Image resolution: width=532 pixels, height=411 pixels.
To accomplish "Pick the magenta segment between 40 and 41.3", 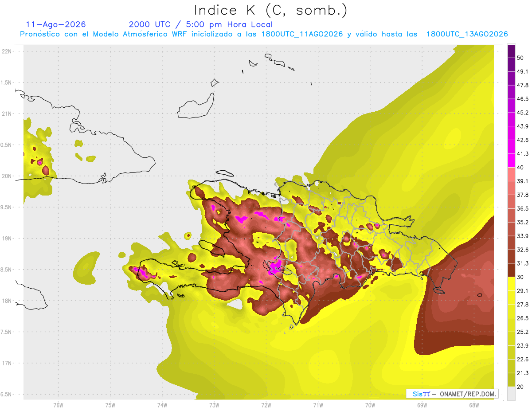I will click(x=511, y=161).
